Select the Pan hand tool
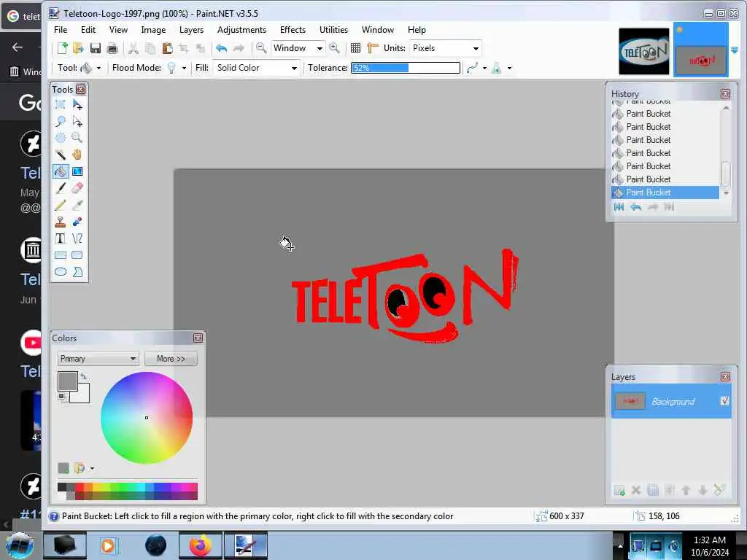 tap(77, 155)
